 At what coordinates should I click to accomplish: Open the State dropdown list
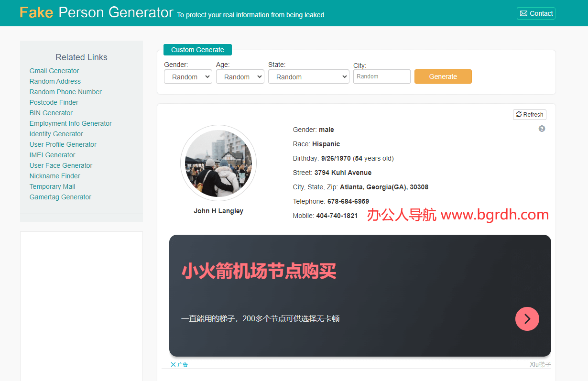308,76
